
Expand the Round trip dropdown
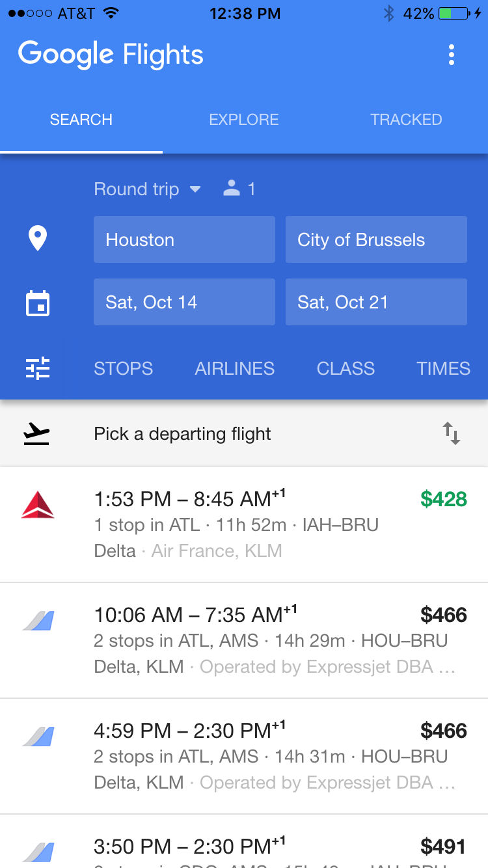click(148, 189)
